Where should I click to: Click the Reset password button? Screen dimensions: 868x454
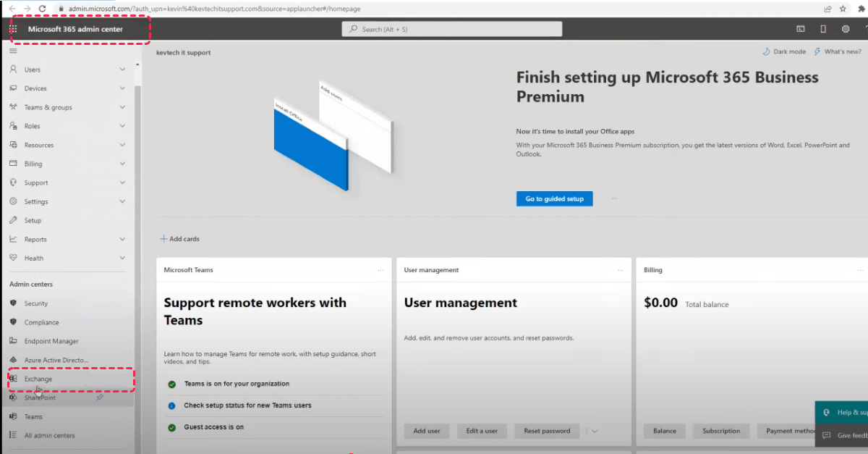tap(547, 431)
